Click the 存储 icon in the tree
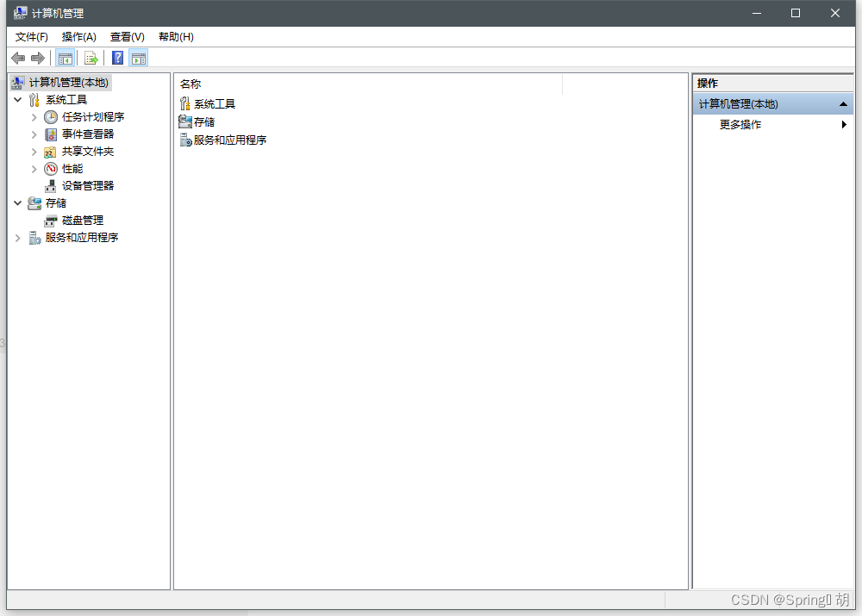 34,203
